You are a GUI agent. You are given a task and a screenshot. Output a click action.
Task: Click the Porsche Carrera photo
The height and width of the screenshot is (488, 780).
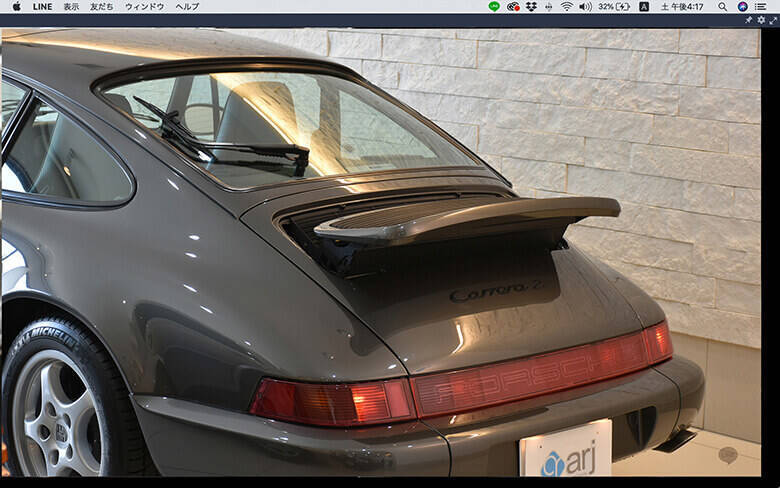pyautogui.click(x=381, y=252)
